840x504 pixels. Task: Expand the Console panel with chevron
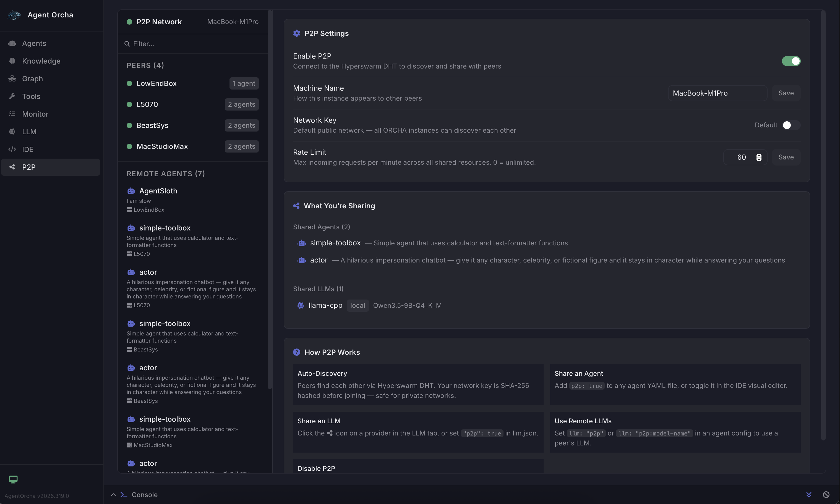pyautogui.click(x=113, y=495)
